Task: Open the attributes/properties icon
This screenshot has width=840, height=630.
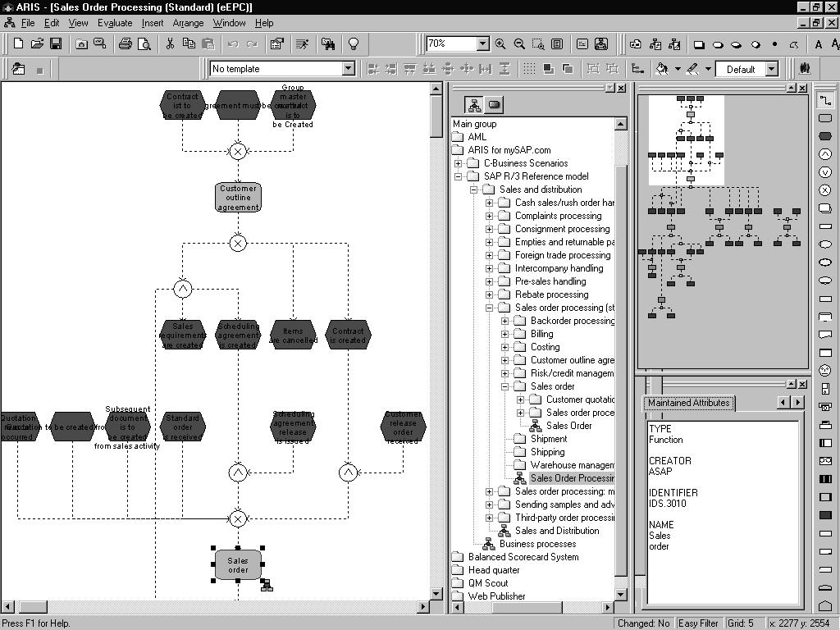Action: click(277, 44)
